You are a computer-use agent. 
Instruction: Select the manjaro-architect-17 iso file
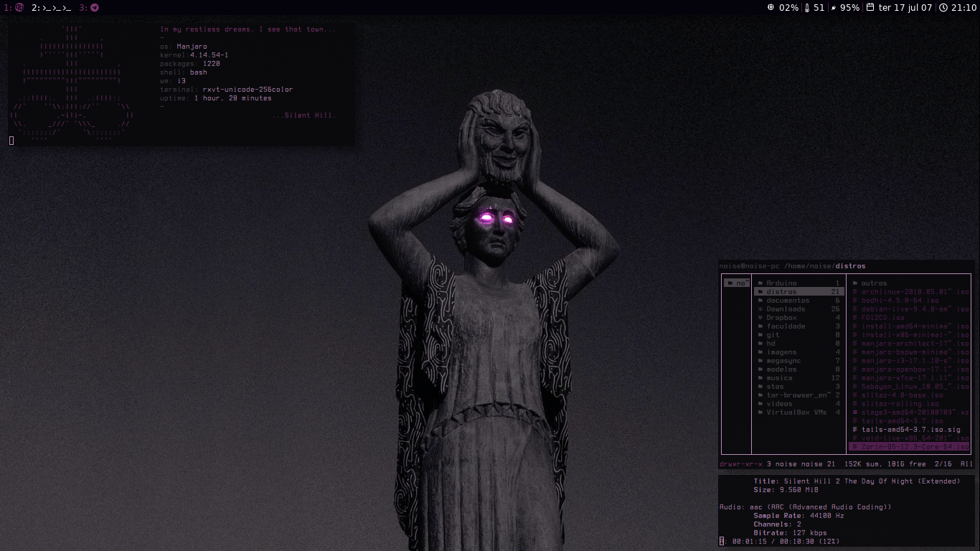point(910,344)
